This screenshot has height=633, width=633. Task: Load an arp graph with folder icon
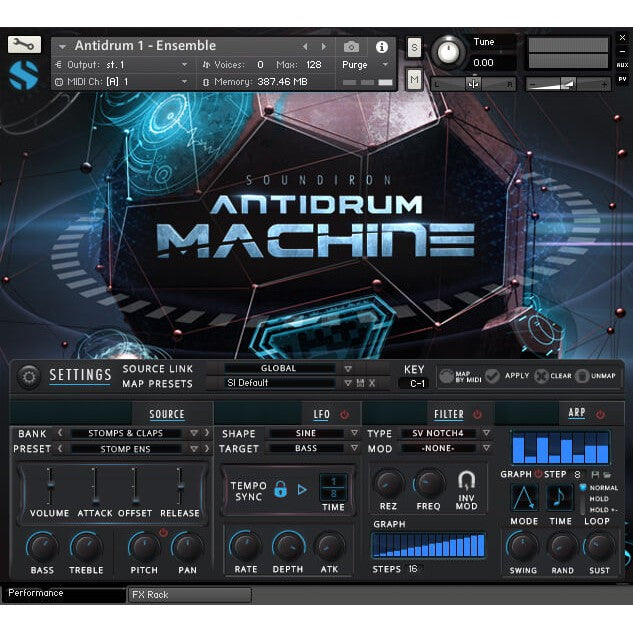[607, 475]
